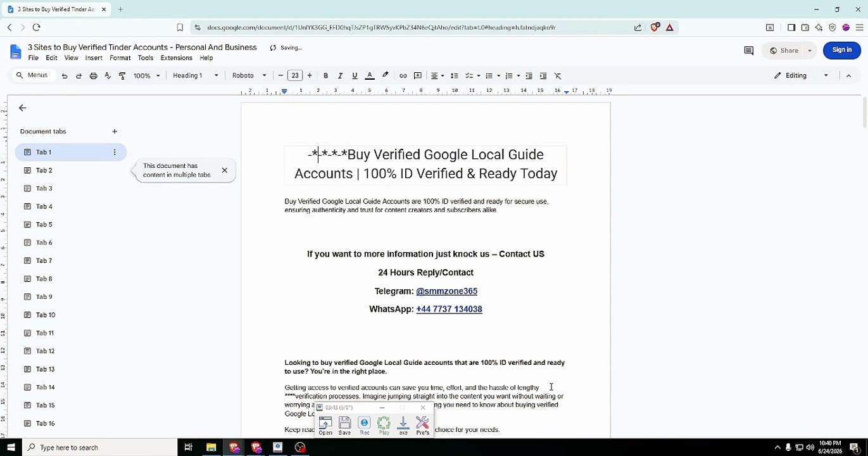This screenshot has height=456, width=868.
Task: Collapse the menus with the caret arrow
Action: (x=848, y=76)
